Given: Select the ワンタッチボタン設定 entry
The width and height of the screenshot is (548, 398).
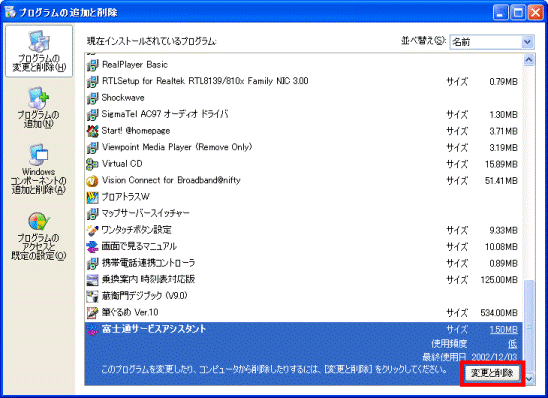Looking at the screenshot, I should tap(303, 230).
